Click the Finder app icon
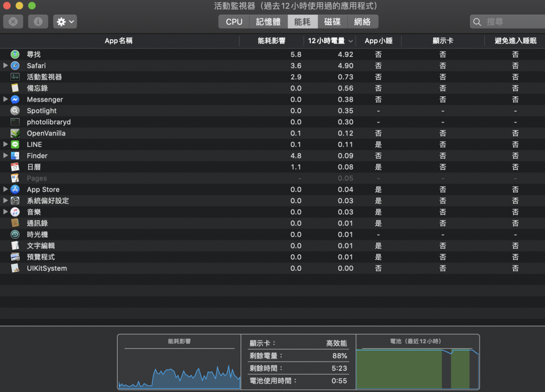545x392 pixels. pos(15,155)
